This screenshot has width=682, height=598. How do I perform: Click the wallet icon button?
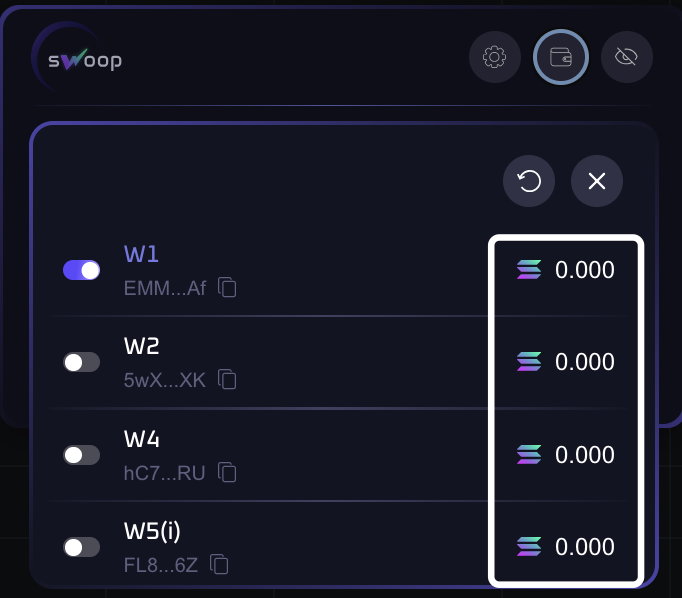pos(560,58)
